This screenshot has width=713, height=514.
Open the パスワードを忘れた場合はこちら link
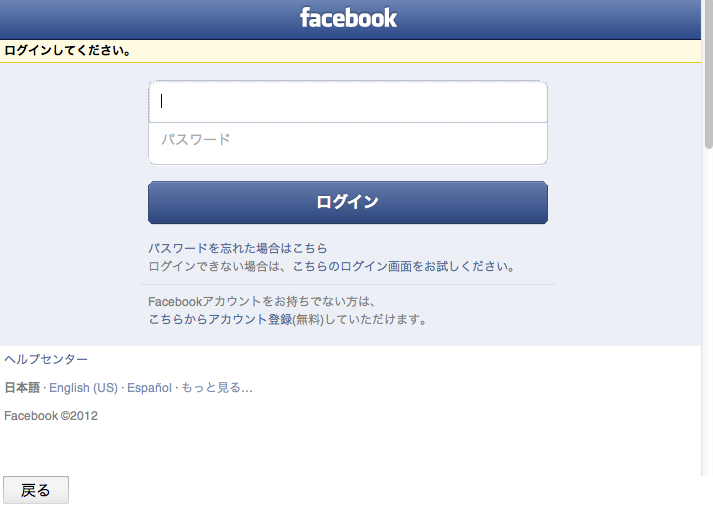click(x=238, y=248)
